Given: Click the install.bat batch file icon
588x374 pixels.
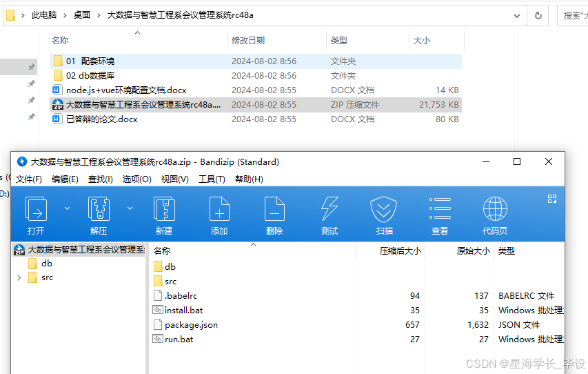Looking at the screenshot, I should [158, 310].
